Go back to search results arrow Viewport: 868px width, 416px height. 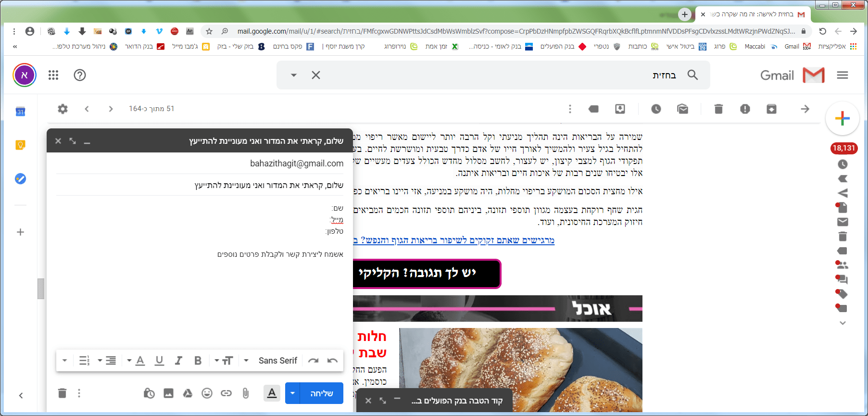point(805,109)
